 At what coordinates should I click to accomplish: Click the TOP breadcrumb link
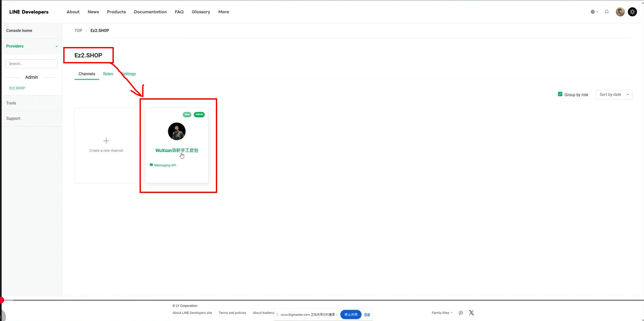pyautogui.click(x=78, y=30)
